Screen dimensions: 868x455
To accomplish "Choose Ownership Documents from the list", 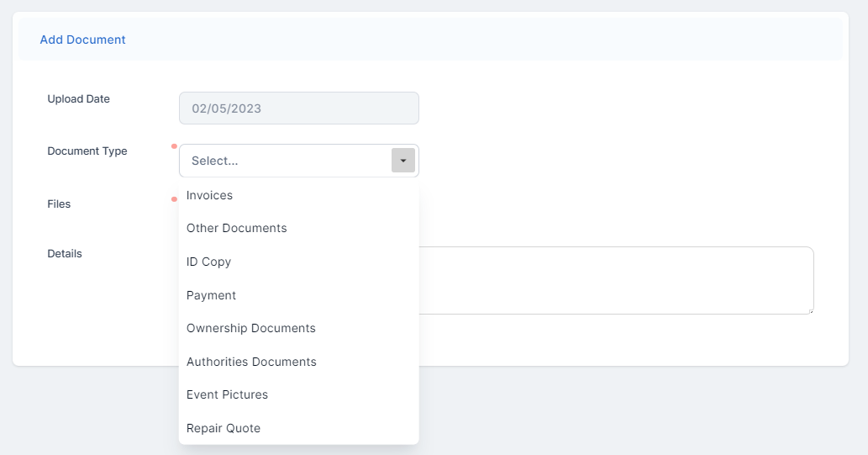I will tap(250, 328).
